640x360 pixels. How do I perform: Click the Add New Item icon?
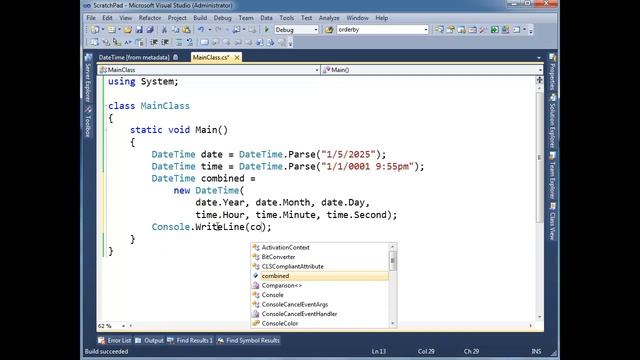click(x=111, y=30)
